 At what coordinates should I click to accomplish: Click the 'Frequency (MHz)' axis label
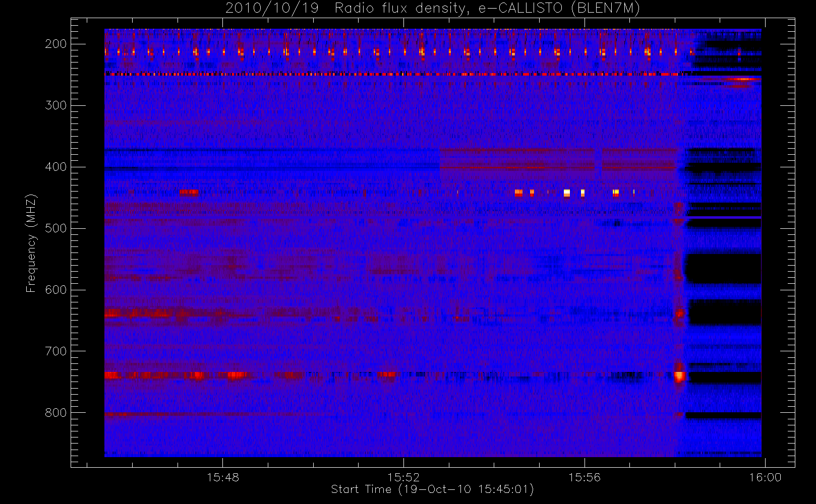[x=31, y=243]
